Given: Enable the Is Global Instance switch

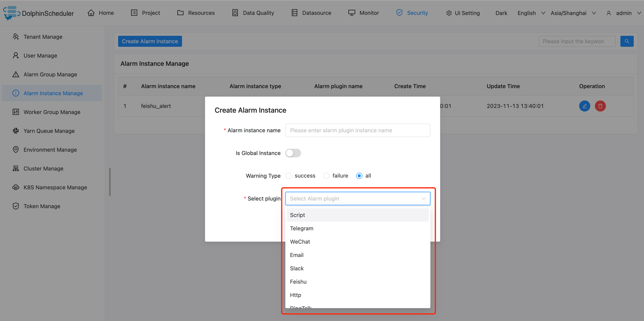Looking at the screenshot, I should click(x=293, y=153).
